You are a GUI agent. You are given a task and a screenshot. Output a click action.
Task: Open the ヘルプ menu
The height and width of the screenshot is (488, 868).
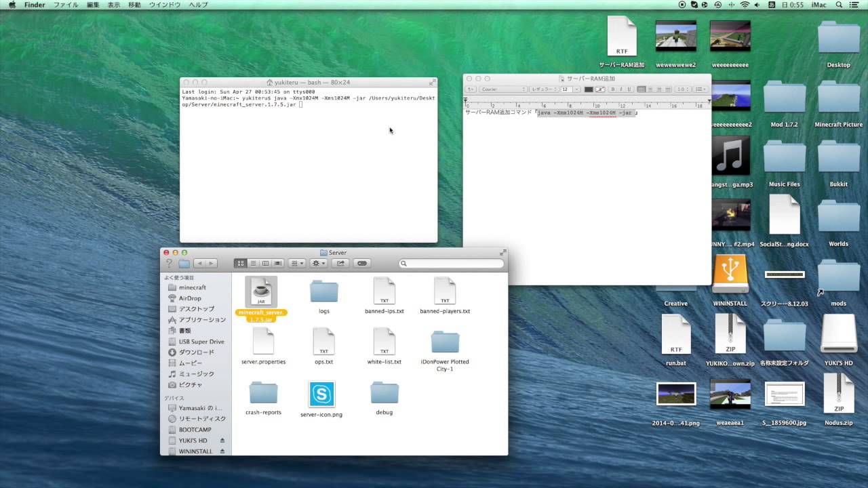tap(199, 5)
